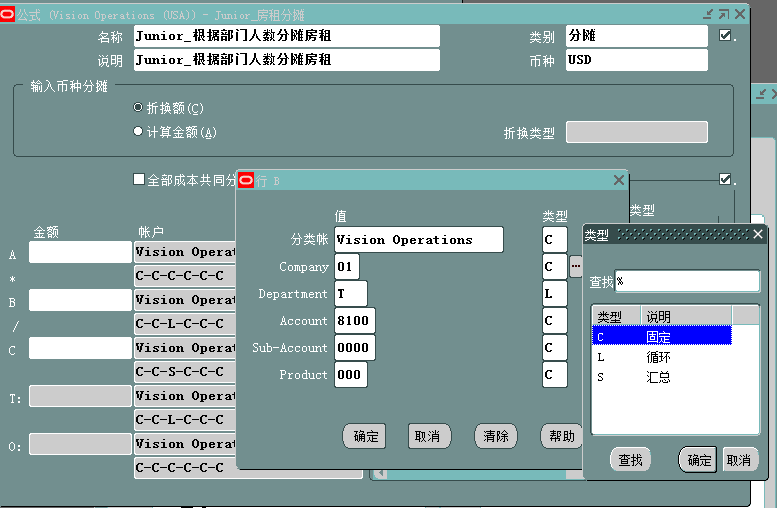
Task: Click the 取消 button in 行 B dialog
Action: 430,436
